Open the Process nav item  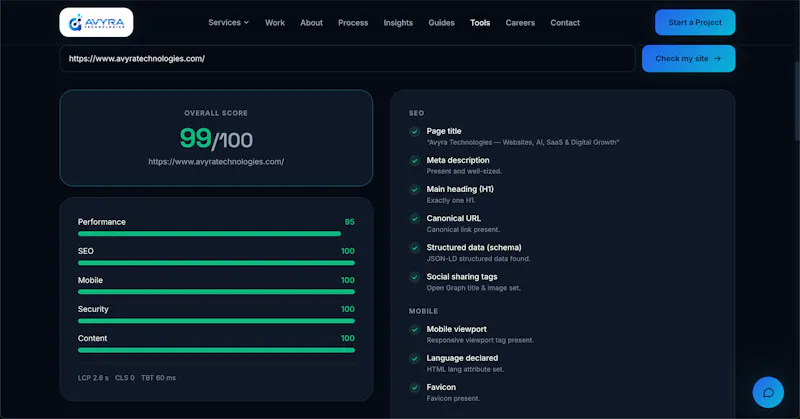click(353, 22)
